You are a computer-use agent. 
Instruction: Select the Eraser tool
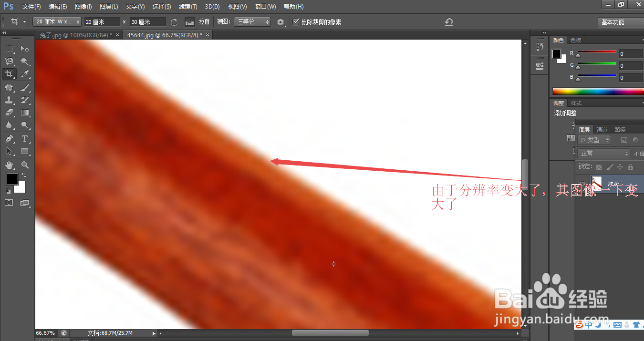point(9,113)
